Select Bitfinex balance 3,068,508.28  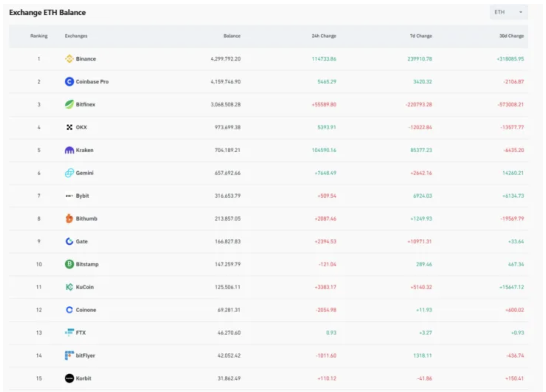[x=226, y=104]
